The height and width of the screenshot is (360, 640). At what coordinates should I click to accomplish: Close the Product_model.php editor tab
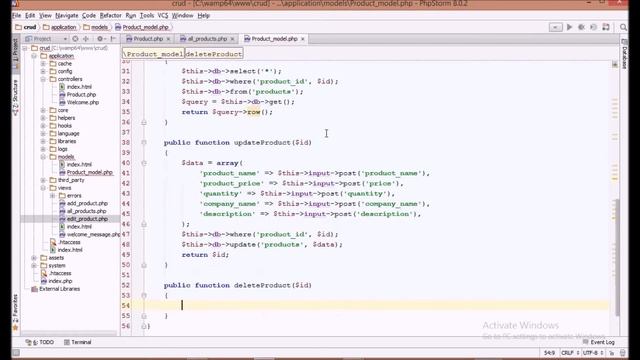302,39
